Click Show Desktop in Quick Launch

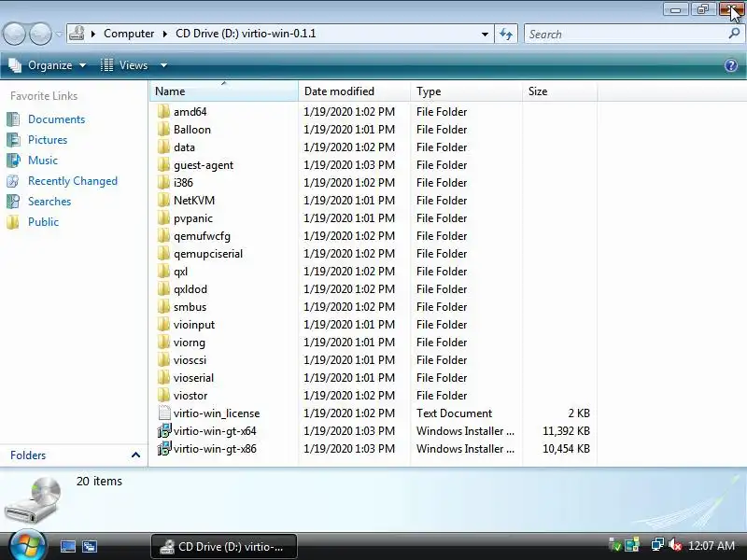tap(67, 546)
